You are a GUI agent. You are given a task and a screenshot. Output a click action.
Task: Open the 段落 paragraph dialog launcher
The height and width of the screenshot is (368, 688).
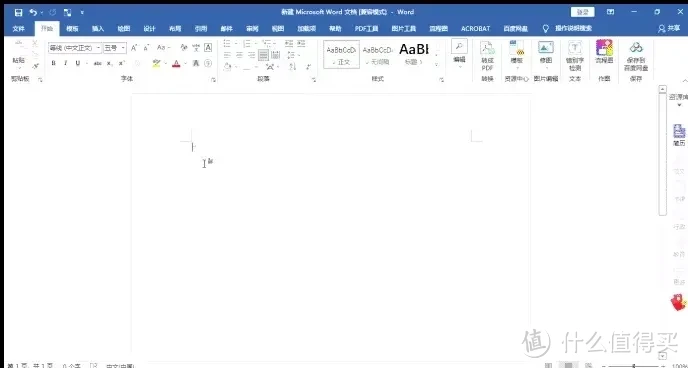point(314,80)
